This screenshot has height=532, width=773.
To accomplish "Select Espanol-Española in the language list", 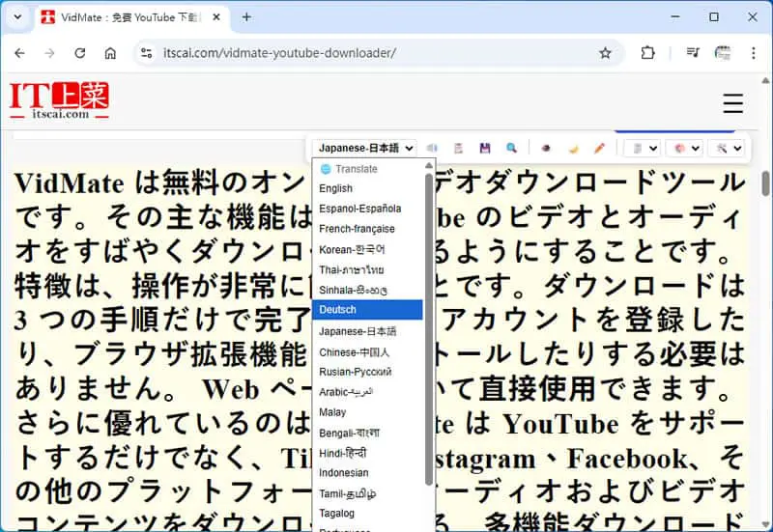I will (x=367, y=209).
